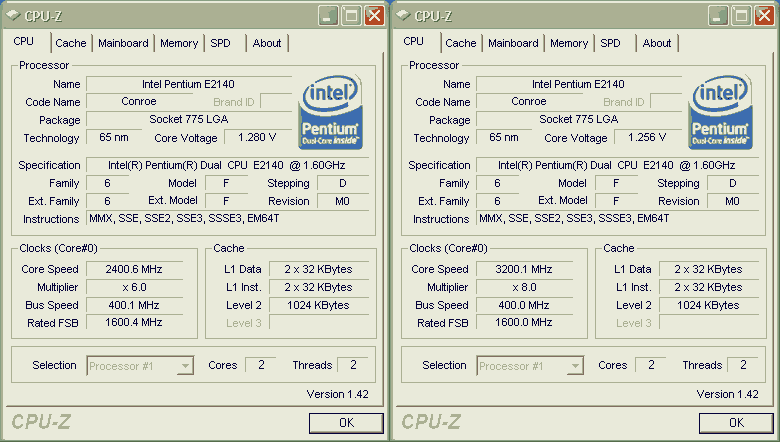Minimize the left CPU-Z window

coord(328,16)
